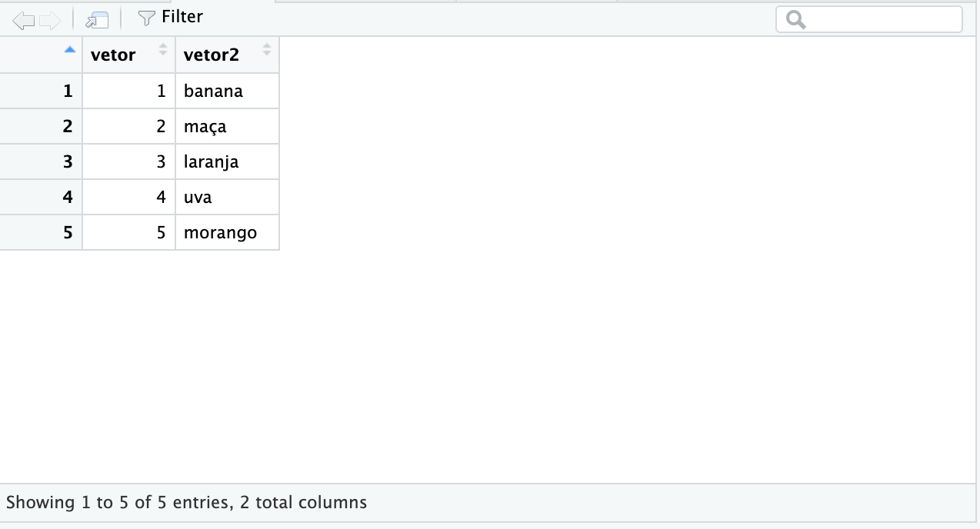Image resolution: width=980 pixels, height=529 pixels.
Task: Select the laranja cell
Action: click(x=227, y=161)
